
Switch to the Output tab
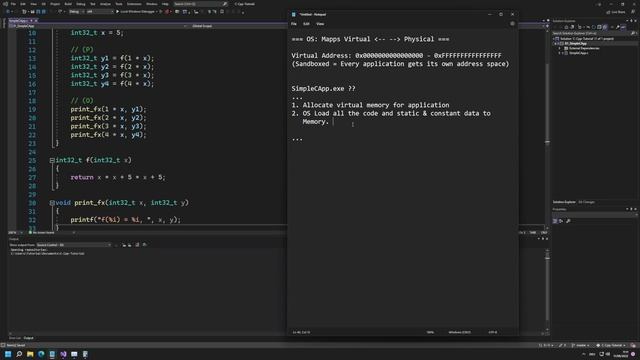pos(29,338)
